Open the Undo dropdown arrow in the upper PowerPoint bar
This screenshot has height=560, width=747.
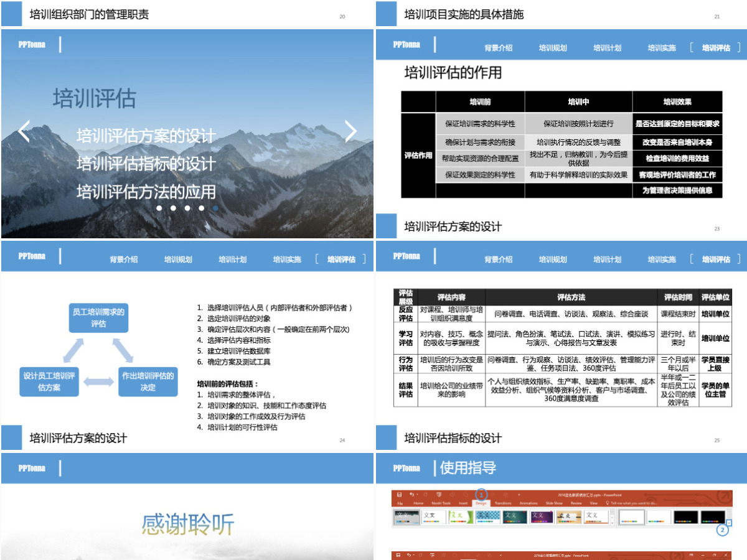pyautogui.click(x=417, y=495)
